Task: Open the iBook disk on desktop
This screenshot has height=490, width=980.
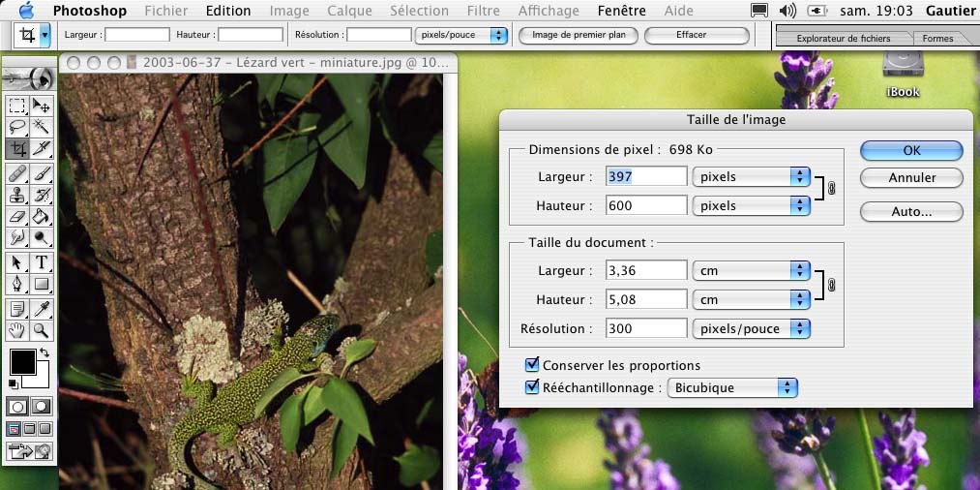Action: (904, 74)
